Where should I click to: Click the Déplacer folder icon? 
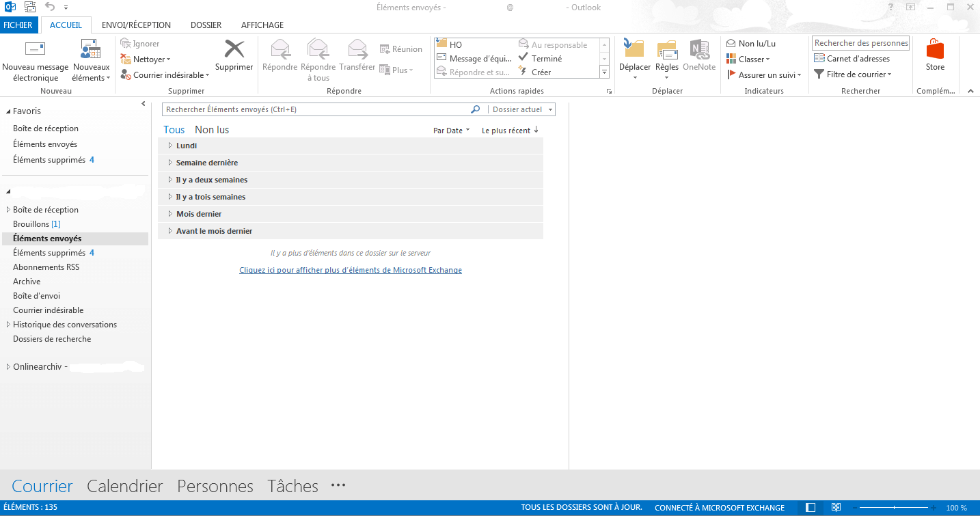[x=634, y=49]
